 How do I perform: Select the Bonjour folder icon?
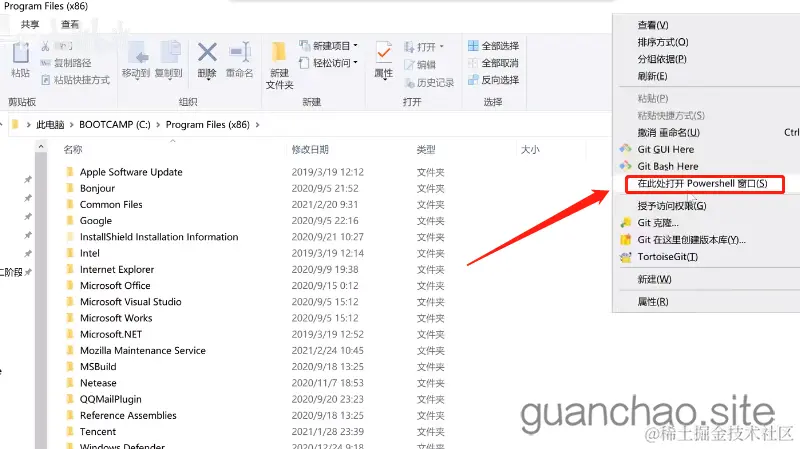[x=70, y=188]
